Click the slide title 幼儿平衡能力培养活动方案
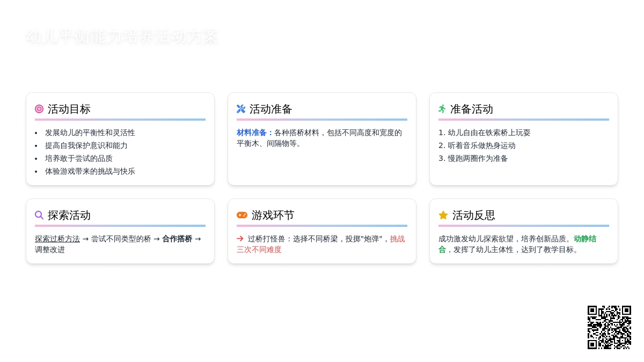Viewport: 644px width, 362px height. [122, 36]
